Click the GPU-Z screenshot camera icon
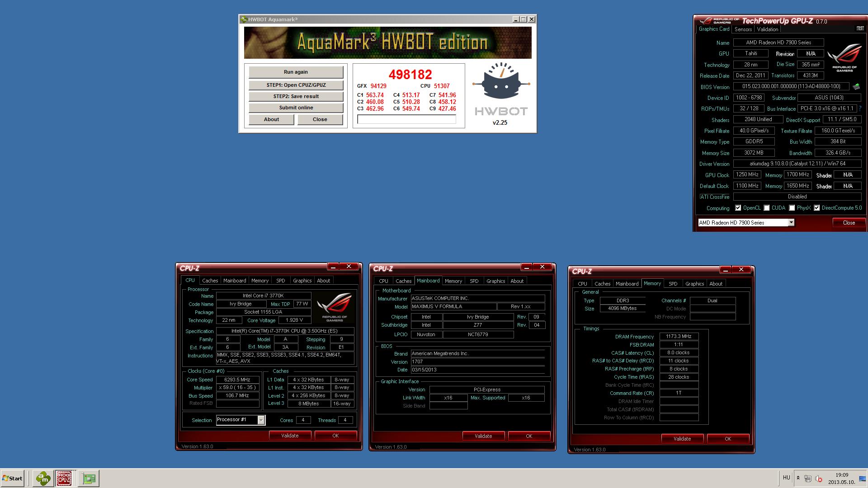Screen dimensions: 868x488 [859, 28]
